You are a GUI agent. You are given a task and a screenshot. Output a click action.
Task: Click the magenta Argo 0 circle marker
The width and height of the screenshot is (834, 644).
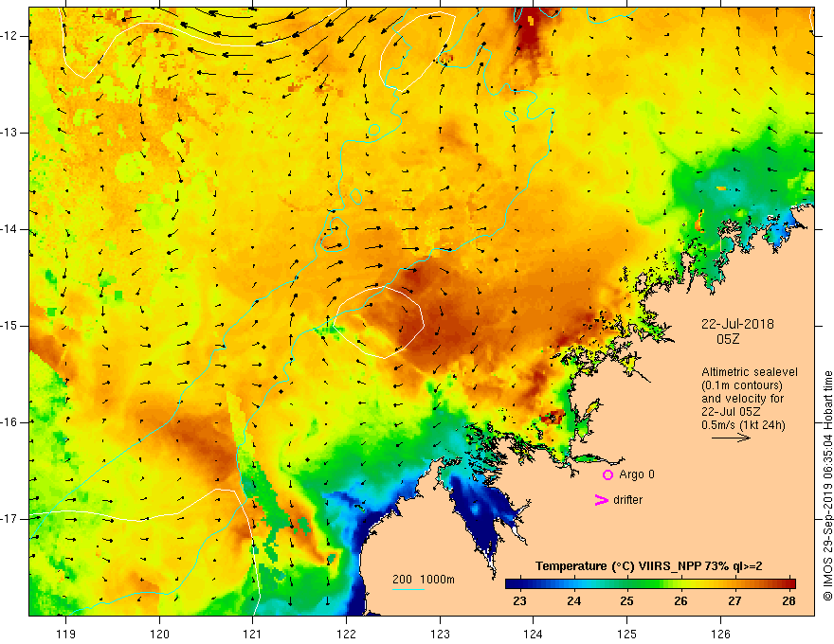[x=607, y=475]
